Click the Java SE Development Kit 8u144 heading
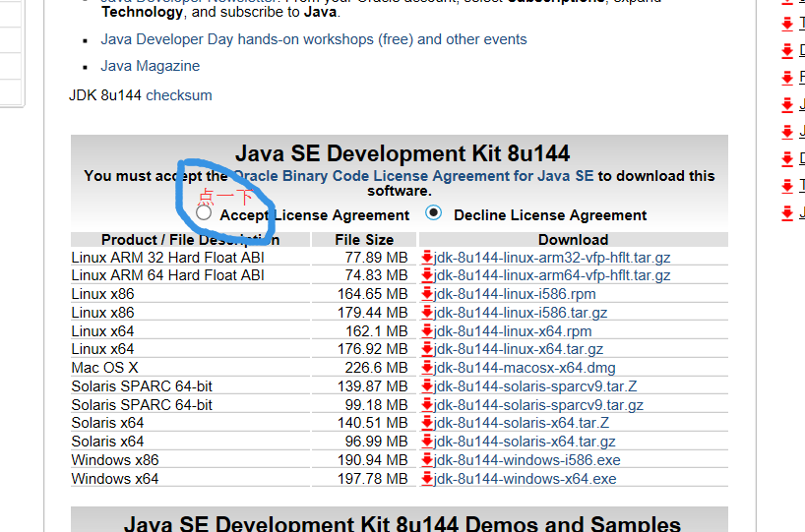805x532 pixels. [x=402, y=153]
